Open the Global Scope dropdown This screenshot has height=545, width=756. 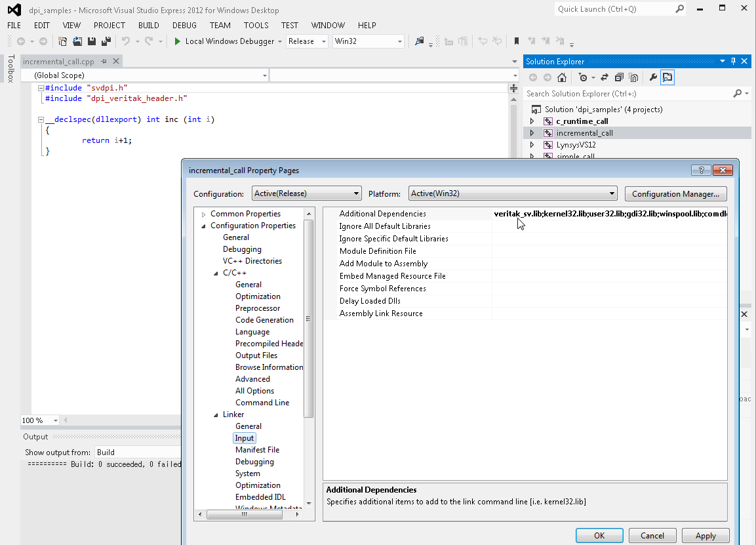[145, 75]
